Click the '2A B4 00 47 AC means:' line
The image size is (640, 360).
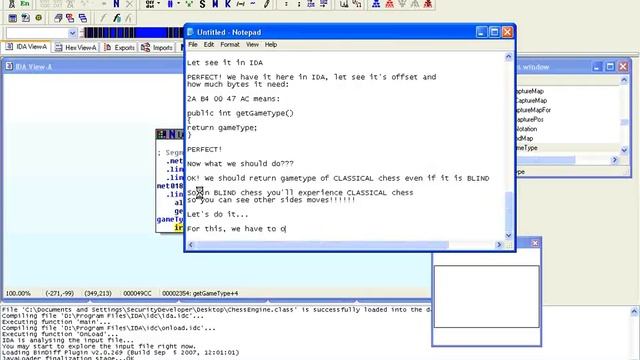(233, 99)
